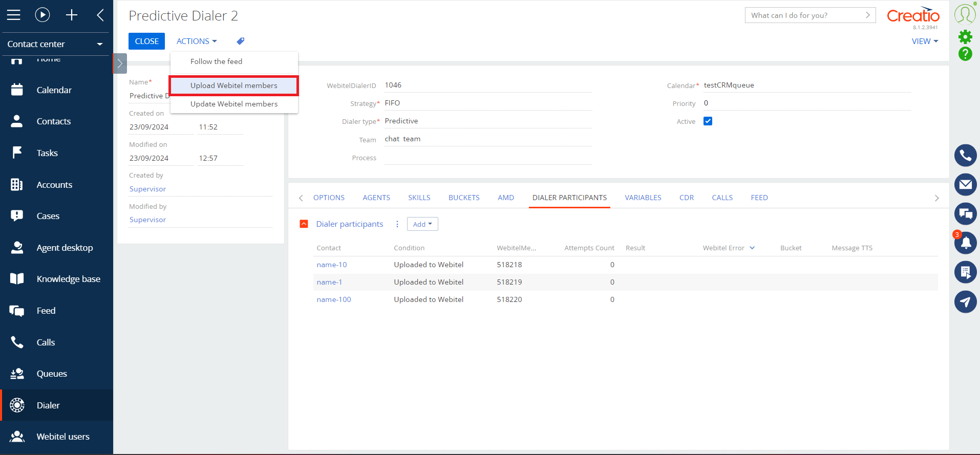This screenshot has height=455, width=980.
Task: Open contact name-10 link
Action: pyautogui.click(x=332, y=265)
